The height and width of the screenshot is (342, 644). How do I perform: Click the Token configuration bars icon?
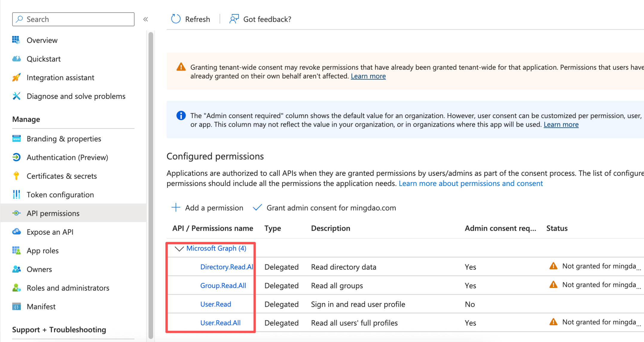(x=16, y=195)
